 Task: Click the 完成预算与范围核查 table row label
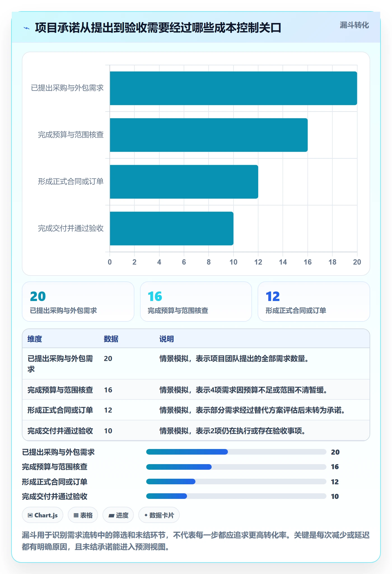[60, 390]
